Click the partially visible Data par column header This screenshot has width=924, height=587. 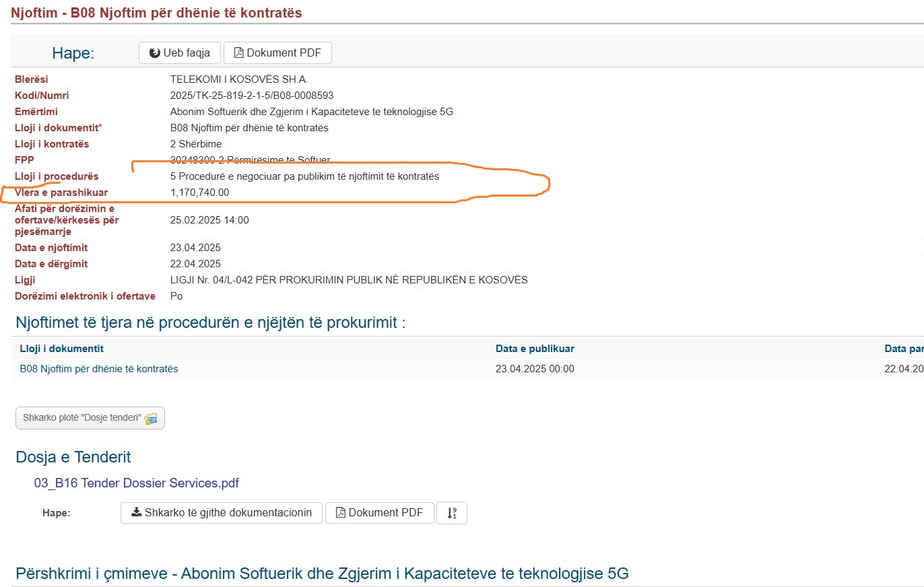click(x=903, y=349)
